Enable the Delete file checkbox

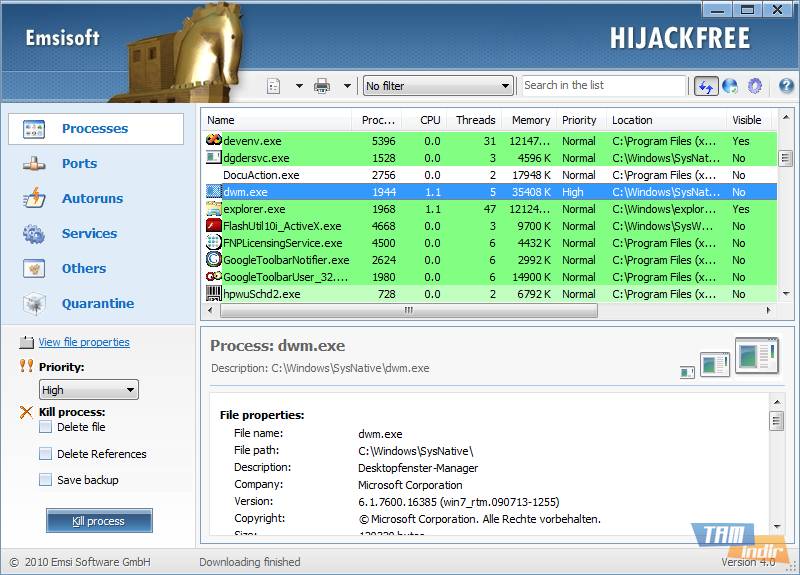(x=46, y=427)
